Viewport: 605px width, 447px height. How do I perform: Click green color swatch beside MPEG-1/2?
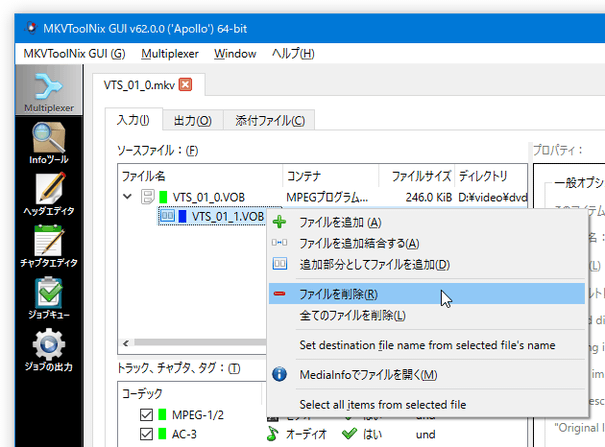162,415
